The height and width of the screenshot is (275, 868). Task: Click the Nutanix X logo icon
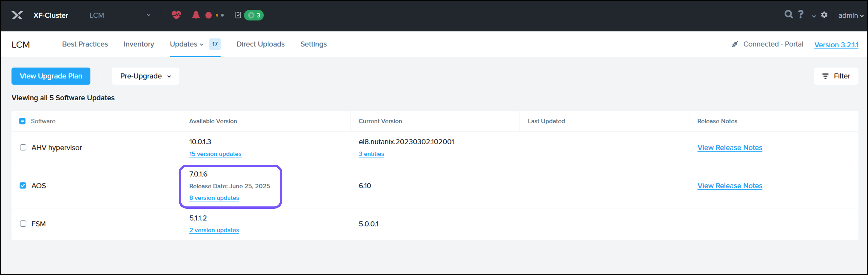(x=17, y=15)
